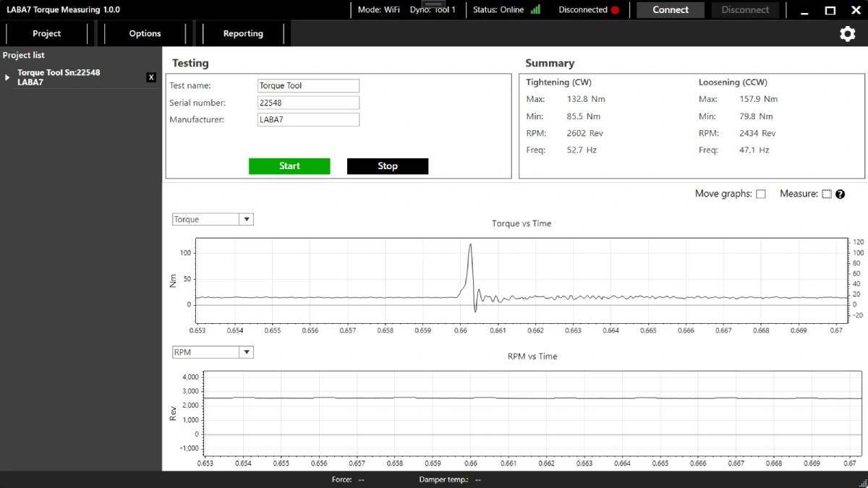Enable the Move graphs checkbox
Screen dimensions: 868x488
(761, 194)
